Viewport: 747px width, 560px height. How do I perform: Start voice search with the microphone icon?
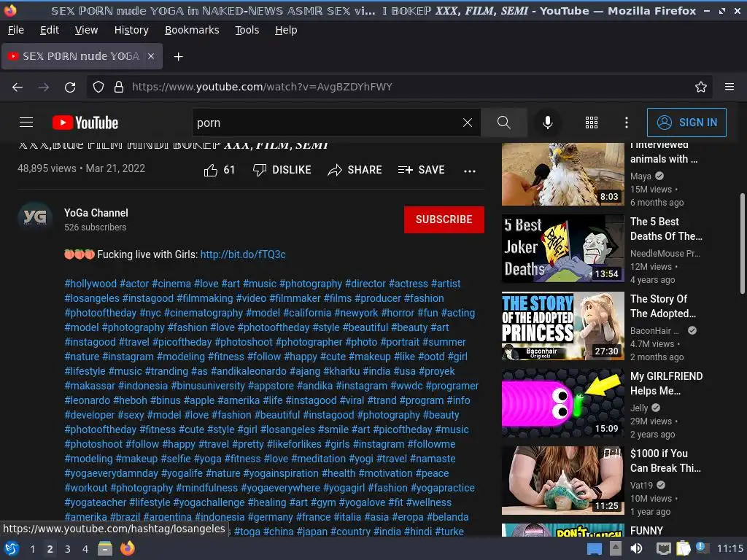click(x=548, y=122)
